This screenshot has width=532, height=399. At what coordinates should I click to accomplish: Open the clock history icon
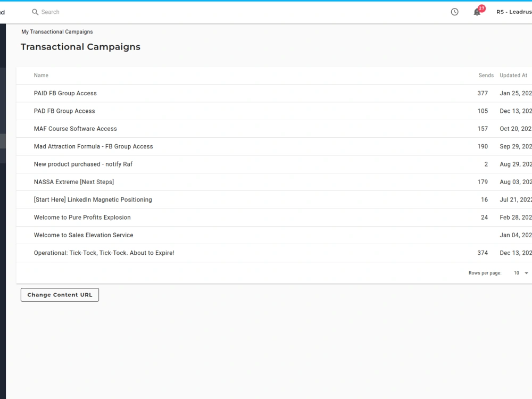tap(455, 12)
